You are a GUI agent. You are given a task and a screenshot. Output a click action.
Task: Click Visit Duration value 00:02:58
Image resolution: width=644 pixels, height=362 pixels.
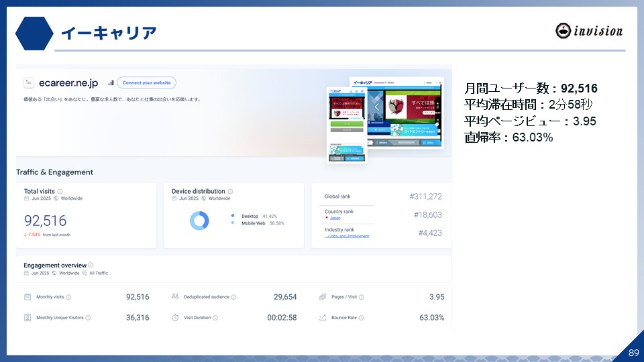[x=282, y=318]
